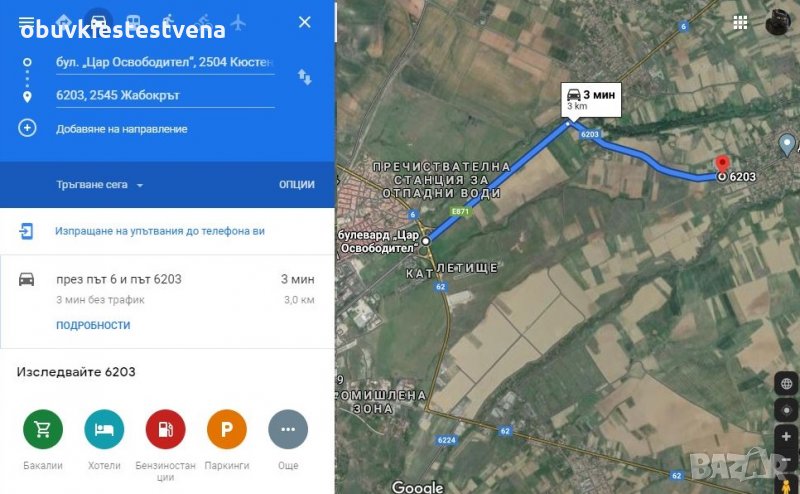Click the destination field 6203, 2545 Жабокрът
Image resolution: width=800 pixels, height=494 pixels.
pyautogui.click(x=165, y=95)
